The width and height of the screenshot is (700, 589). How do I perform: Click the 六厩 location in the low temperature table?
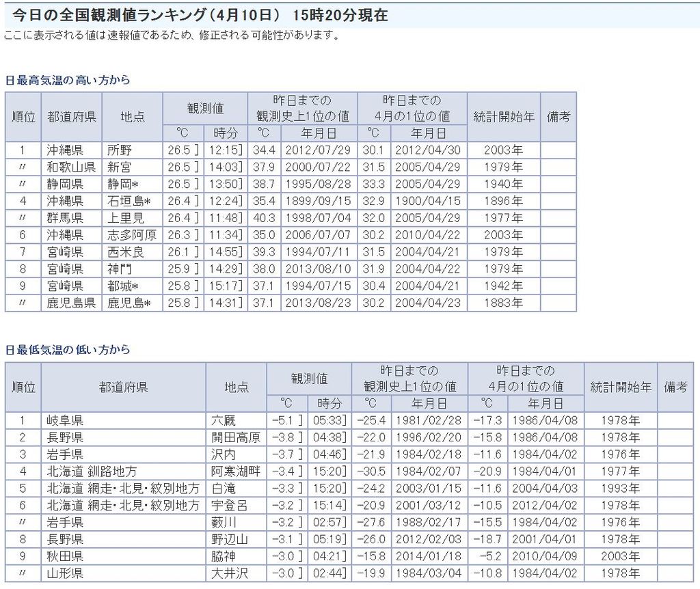pyautogui.click(x=223, y=420)
